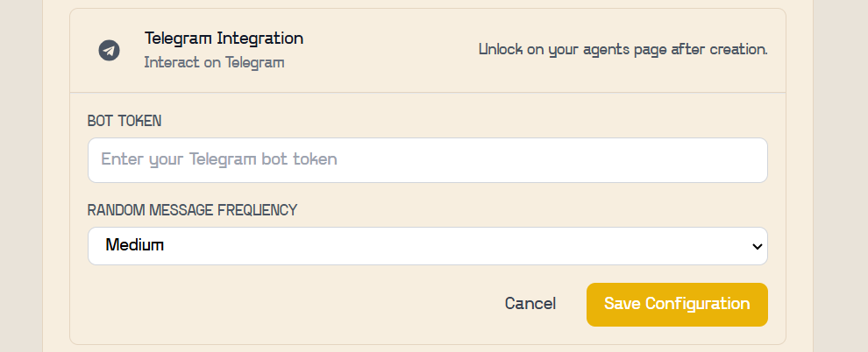The height and width of the screenshot is (352, 868).
Task: Click the chevron arrow on frequency select
Action: (x=758, y=247)
